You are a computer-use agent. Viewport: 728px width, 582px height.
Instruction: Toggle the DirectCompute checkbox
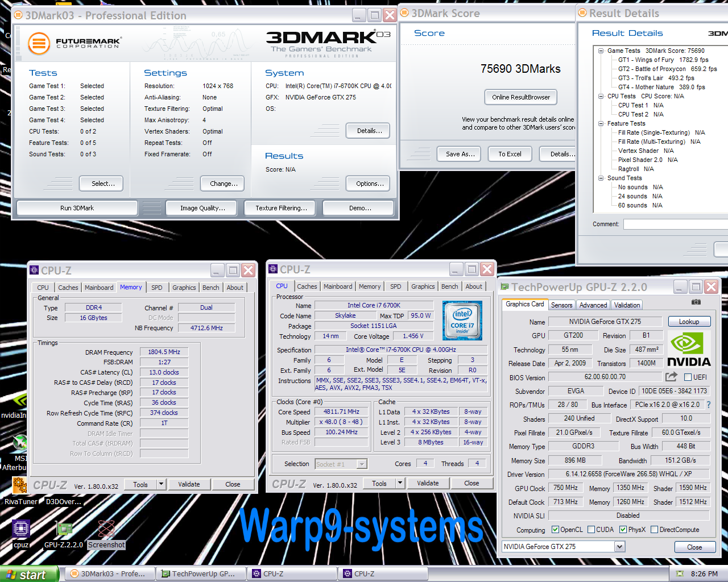click(655, 530)
